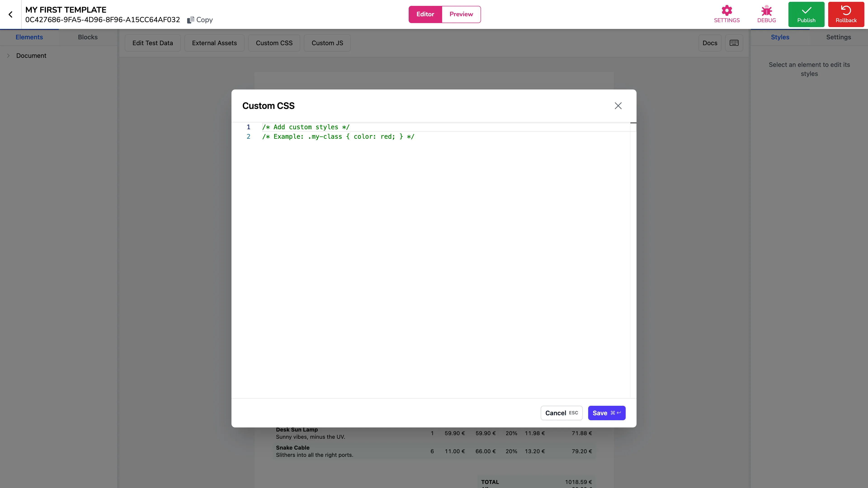Close the Custom CSS dialog
The image size is (868, 488).
click(618, 106)
